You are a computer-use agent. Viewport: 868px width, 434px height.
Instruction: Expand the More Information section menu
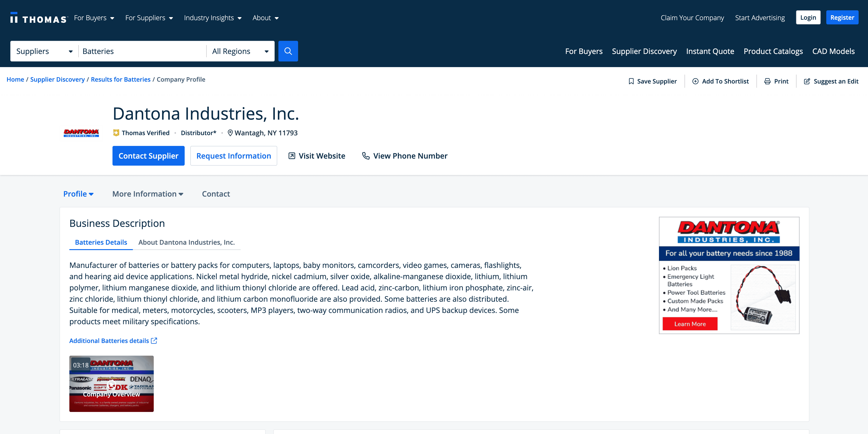point(148,194)
